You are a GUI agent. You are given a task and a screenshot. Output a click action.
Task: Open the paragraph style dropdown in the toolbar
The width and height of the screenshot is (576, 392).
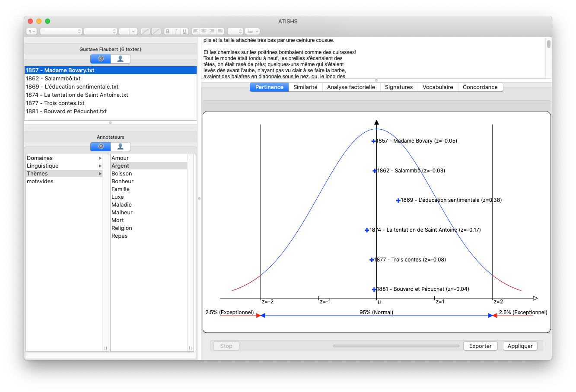[32, 32]
